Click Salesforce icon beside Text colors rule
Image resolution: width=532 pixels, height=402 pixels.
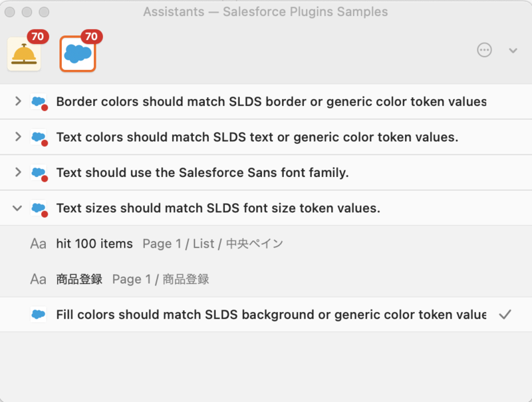point(39,137)
